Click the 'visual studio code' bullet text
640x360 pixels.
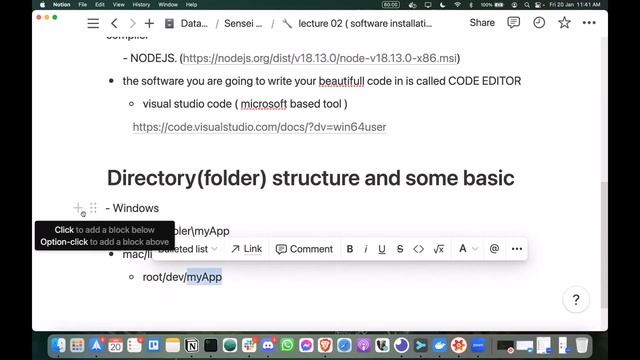245,104
